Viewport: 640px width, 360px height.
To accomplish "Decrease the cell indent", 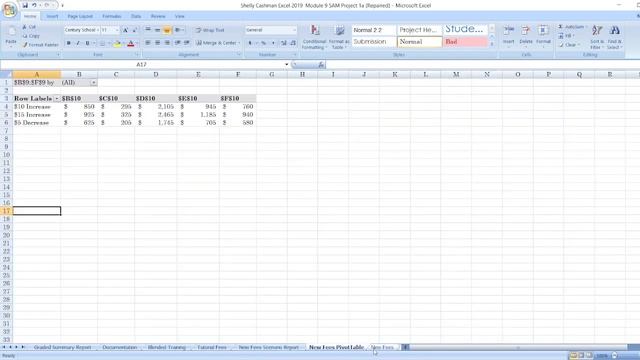I will pos(178,43).
